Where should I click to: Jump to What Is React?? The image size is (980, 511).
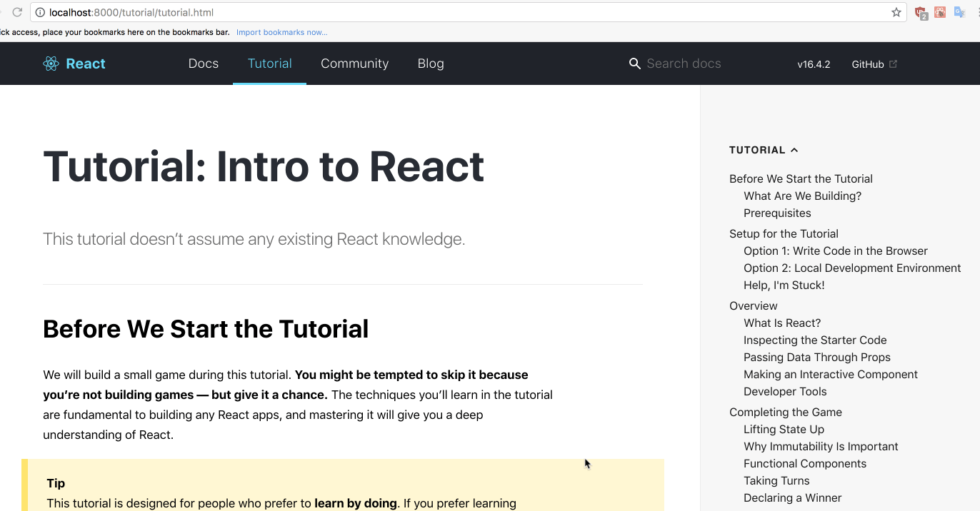click(782, 323)
